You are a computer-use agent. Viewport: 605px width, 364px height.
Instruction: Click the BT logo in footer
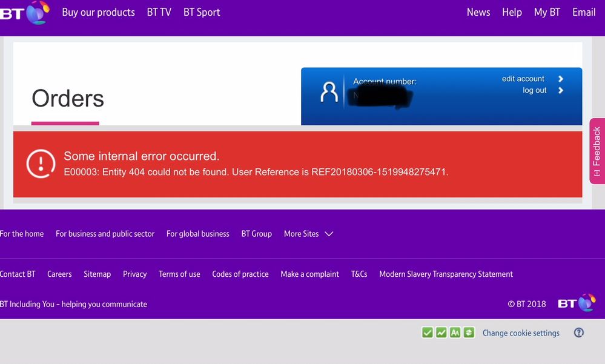click(x=577, y=303)
